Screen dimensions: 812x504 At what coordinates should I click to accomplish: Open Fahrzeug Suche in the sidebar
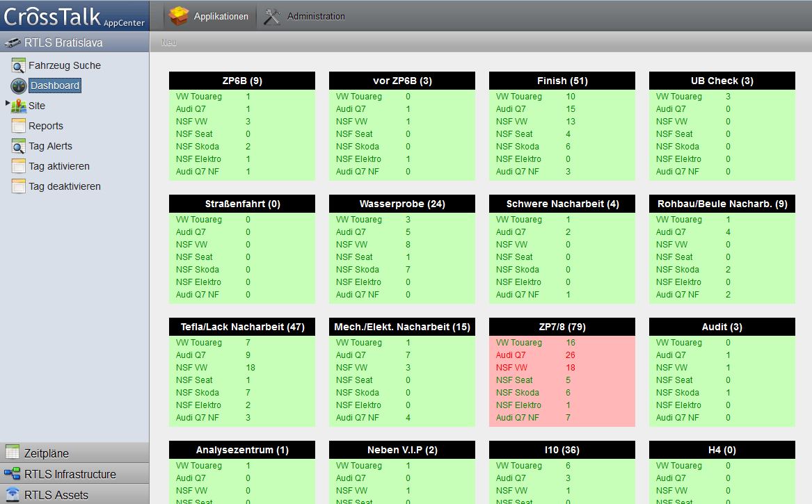point(64,66)
